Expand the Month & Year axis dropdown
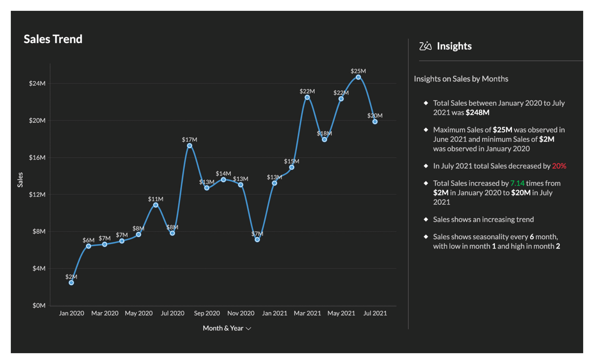The image size is (594, 364). click(248, 328)
